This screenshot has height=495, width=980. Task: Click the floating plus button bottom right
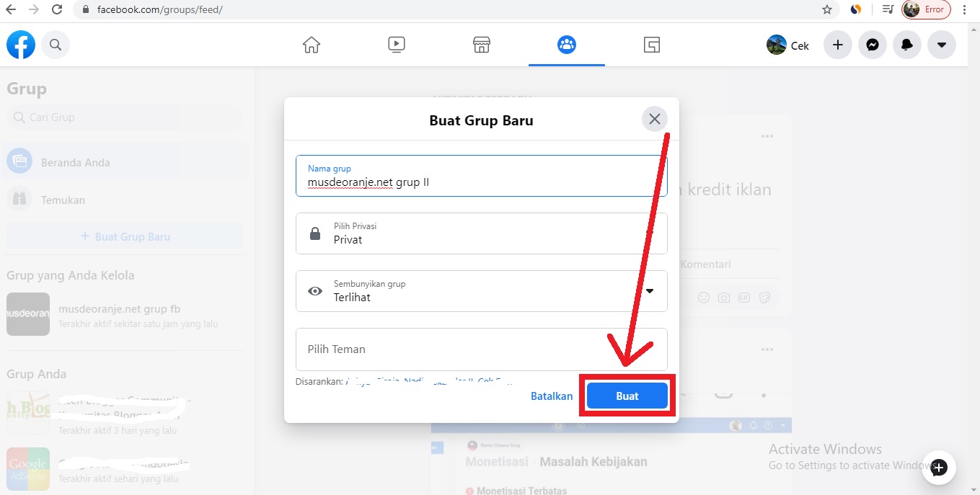(x=938, y=467)
